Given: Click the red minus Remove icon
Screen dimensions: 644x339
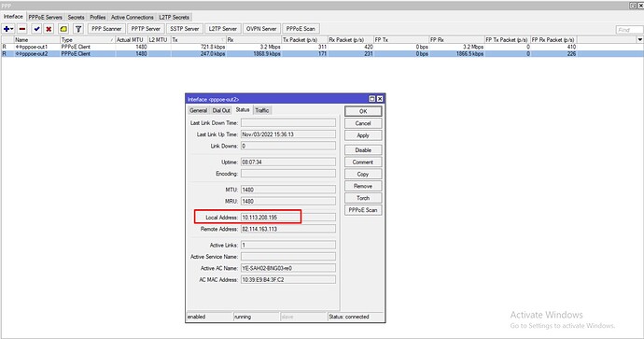Looking at the screenshot, I should click(22, 29).
